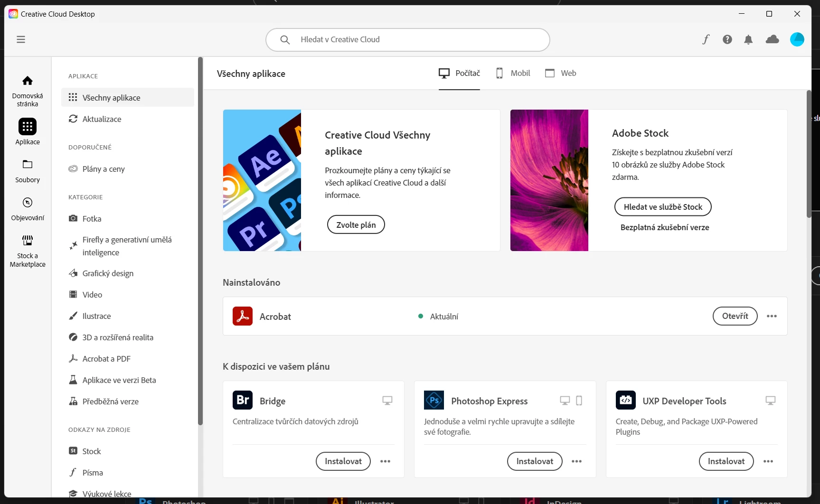Click the Zvolte plán button
Screen dimensions: 820x504
pyautogui.click(x=356, y=224)
